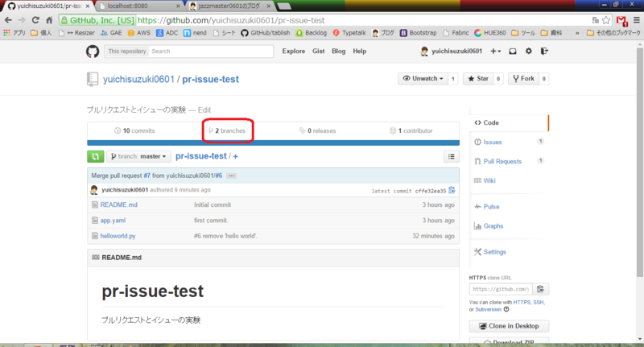The width and height of the screenshot is (644, 347).
Task: Open pull request #7 link
Action: tap(147, 176)
